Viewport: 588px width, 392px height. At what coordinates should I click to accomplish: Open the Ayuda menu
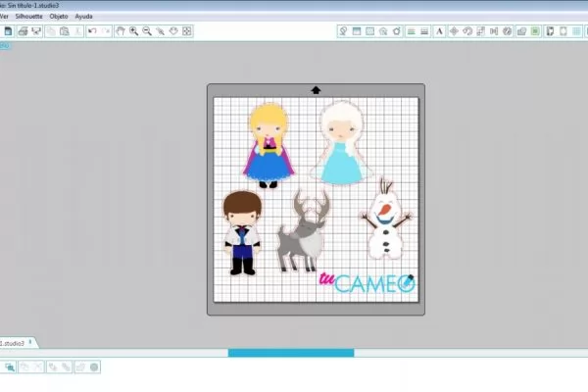pos(83,17)
